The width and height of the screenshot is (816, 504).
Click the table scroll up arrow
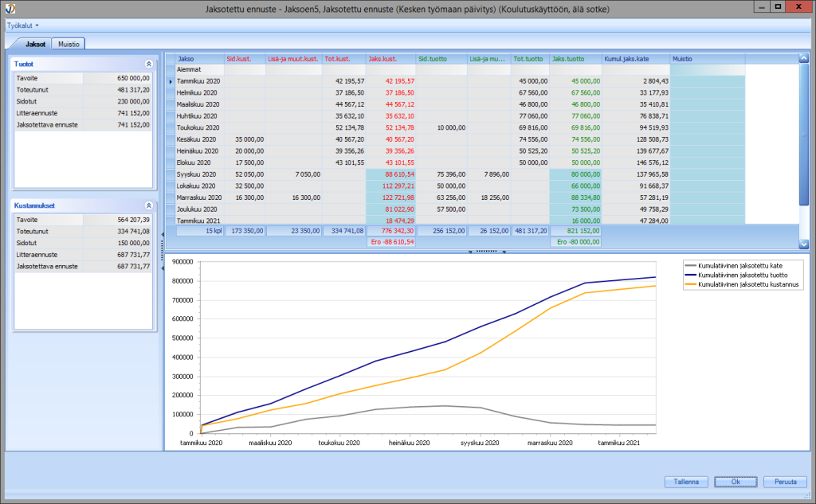pos(803,58)
